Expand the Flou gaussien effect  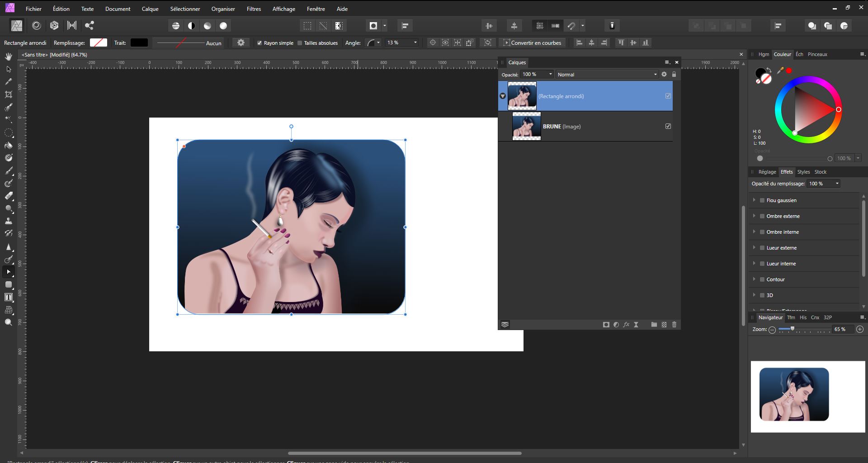click(754, 200)
